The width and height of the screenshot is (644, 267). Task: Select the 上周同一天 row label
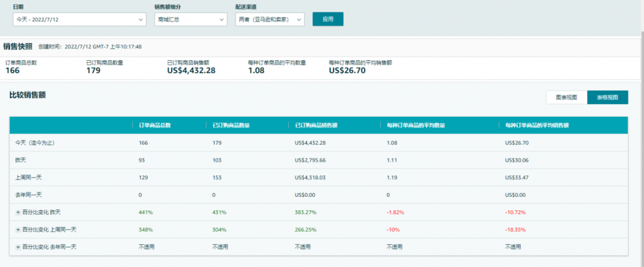point(29,178)
